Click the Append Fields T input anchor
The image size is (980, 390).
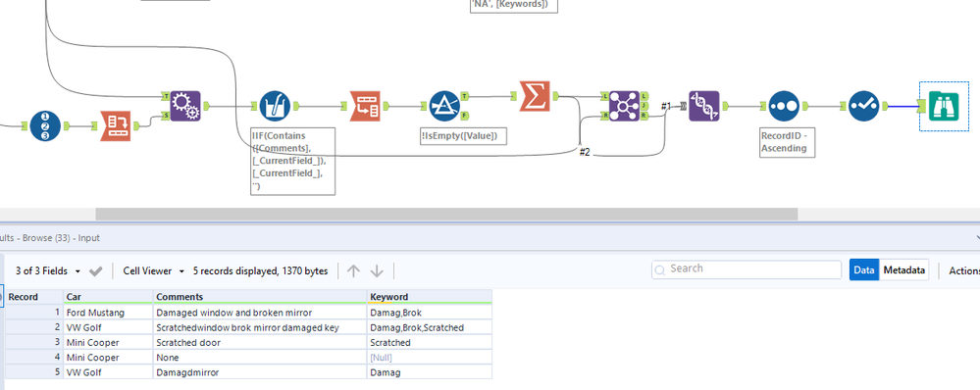click(166, 96)
